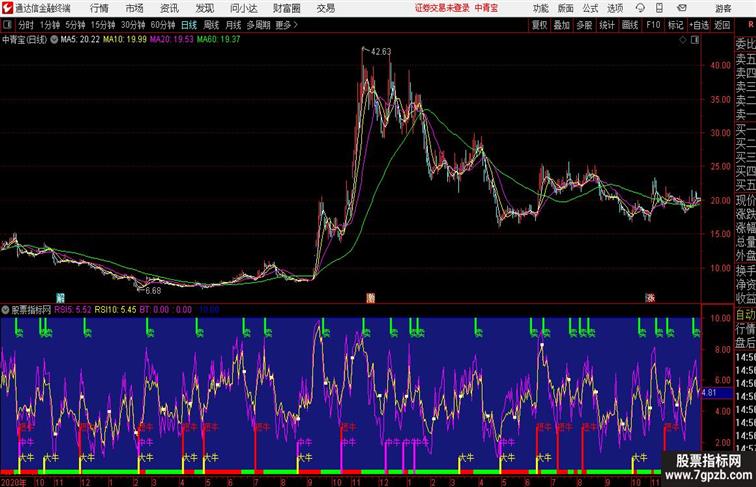Switch to 15分钟 period
This screenshot has width=756, height=487.
point(103,25)
